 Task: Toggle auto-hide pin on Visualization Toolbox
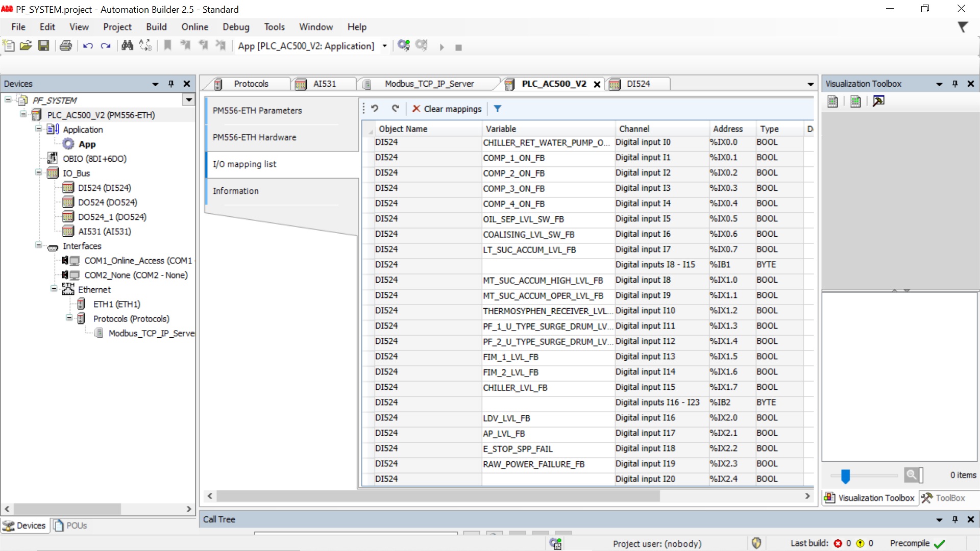click(955, 84)
